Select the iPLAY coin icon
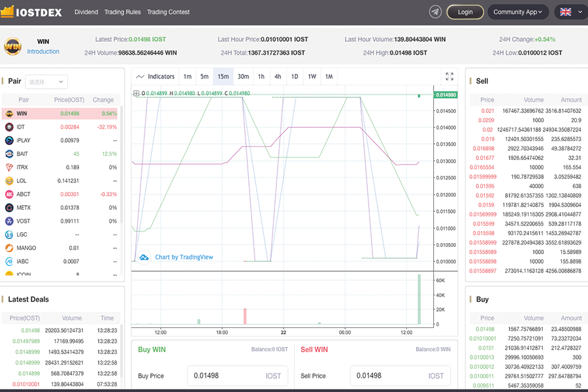The width and height of the screenshot is (588, 392). [x=9, y=140]
